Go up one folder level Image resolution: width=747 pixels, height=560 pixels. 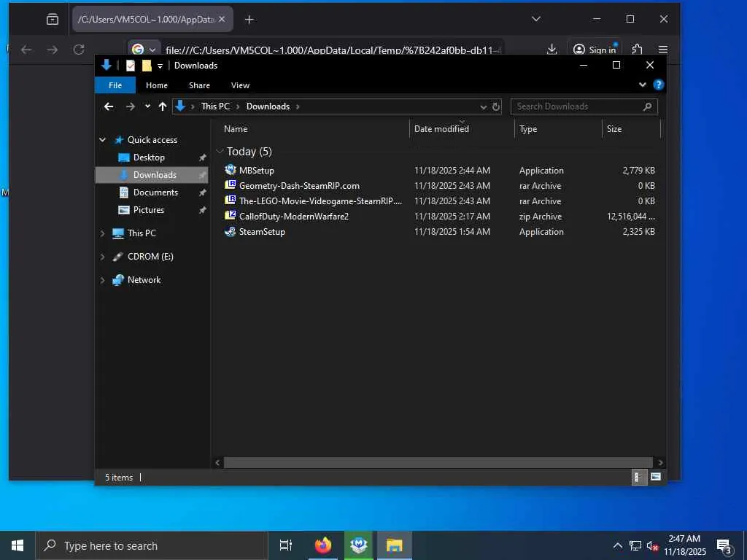click(163, 106)
